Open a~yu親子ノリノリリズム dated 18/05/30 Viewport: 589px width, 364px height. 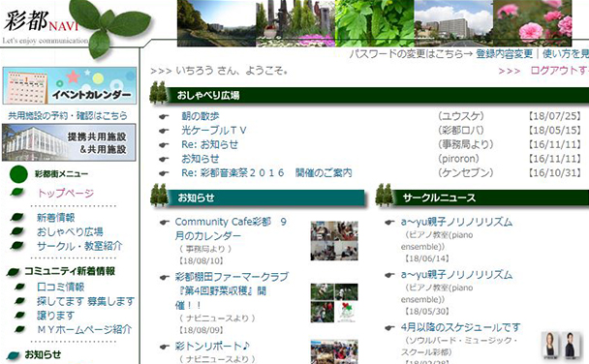[456, 275]
